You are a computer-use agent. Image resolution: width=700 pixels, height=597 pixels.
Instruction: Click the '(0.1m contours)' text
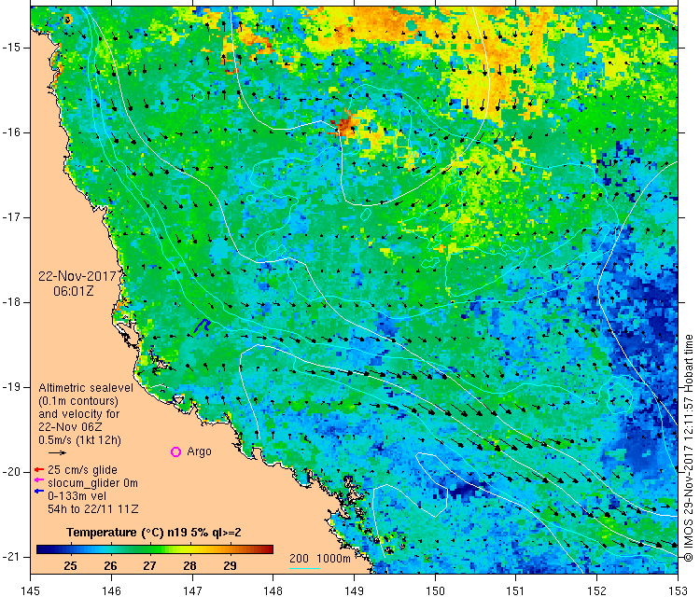[x=78, y=401]
